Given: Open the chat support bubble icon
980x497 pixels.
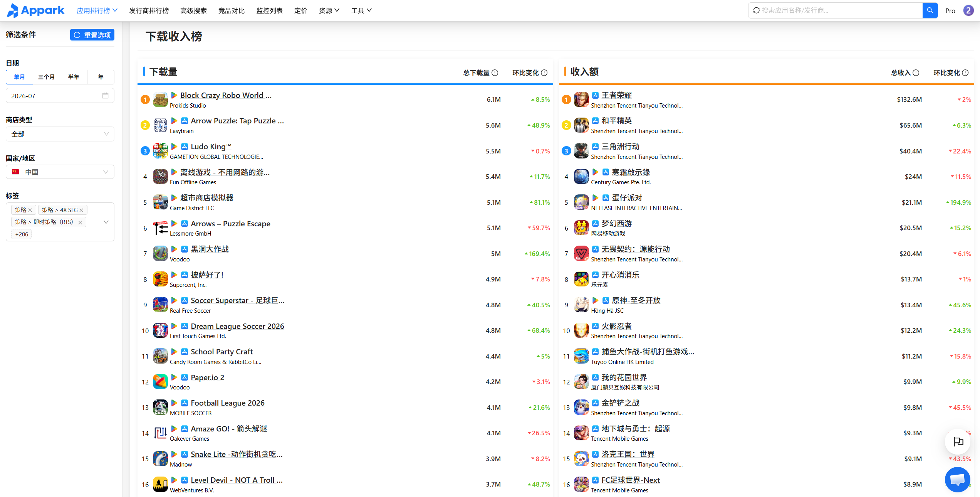Looking at the screenshot, I should coord(958,479).
